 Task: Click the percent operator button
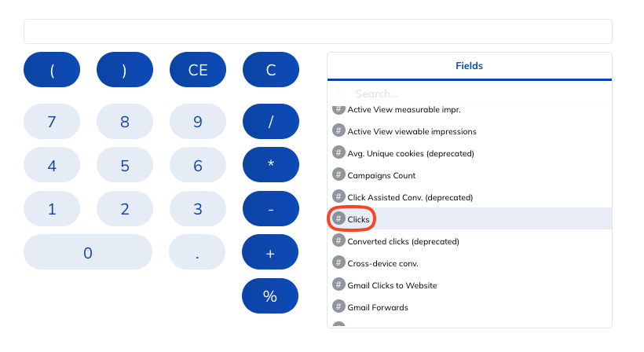(270, 295)
